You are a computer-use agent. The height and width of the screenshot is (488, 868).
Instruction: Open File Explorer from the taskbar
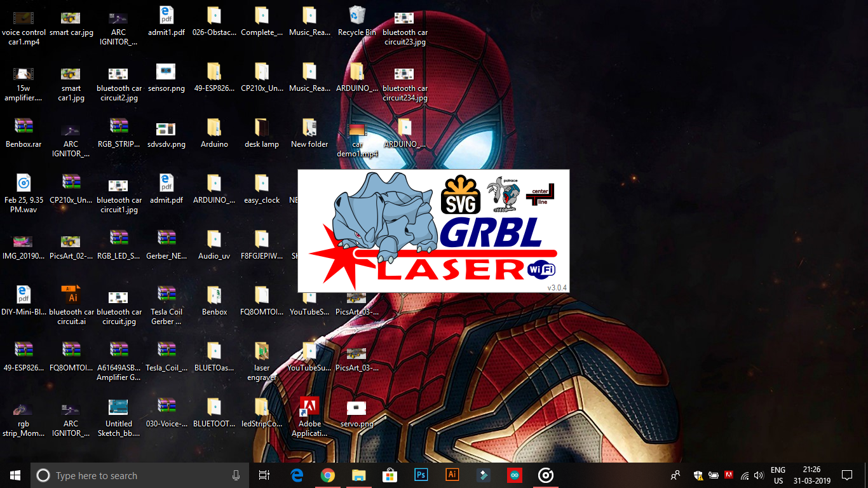pos(358,475)
